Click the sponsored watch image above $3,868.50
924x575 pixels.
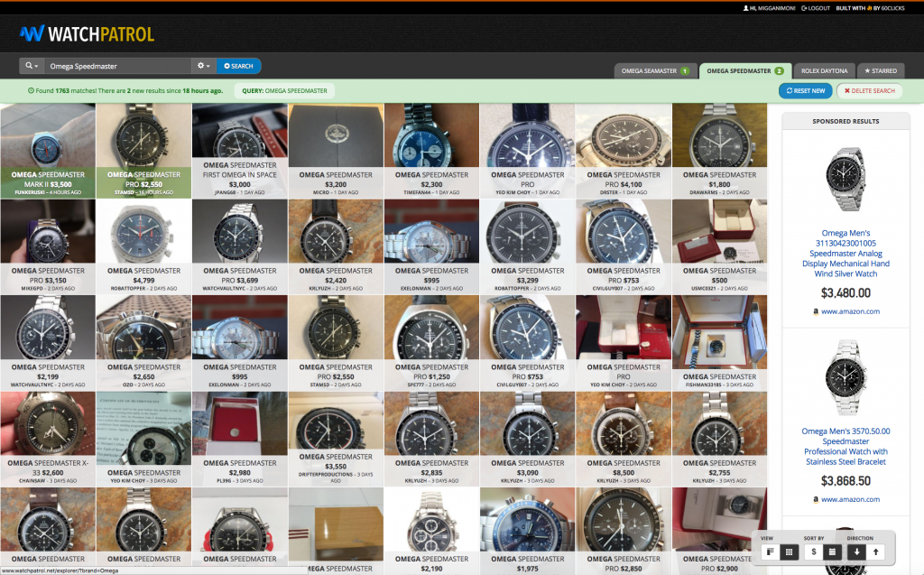845,377
